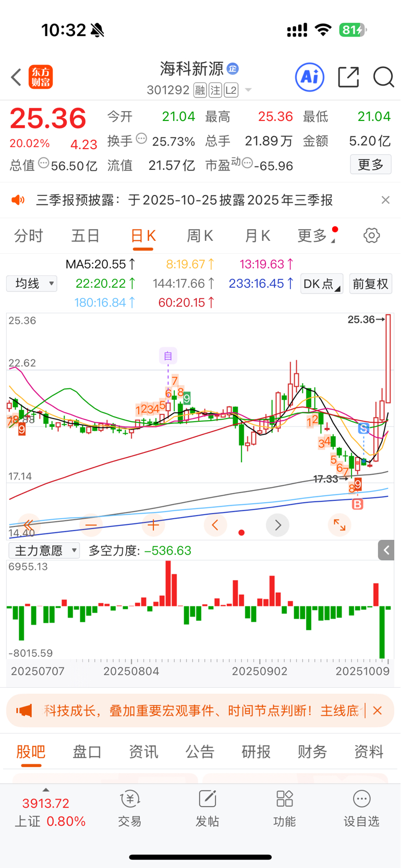Image resolution: width=401 pixels, height=868 pixels.
Task: Tap the 自 marker on the chart
Action: (168, 356)
